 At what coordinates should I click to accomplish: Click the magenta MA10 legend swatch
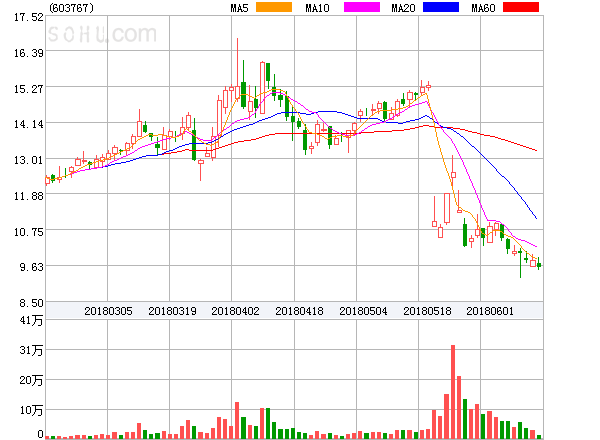(x=362, y=7)
